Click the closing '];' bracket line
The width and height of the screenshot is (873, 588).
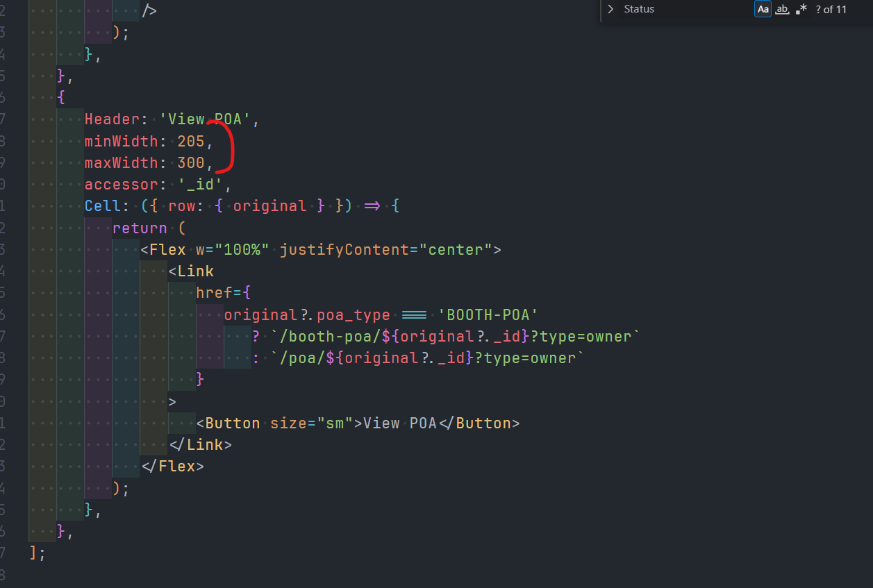[x=38, y=553]
